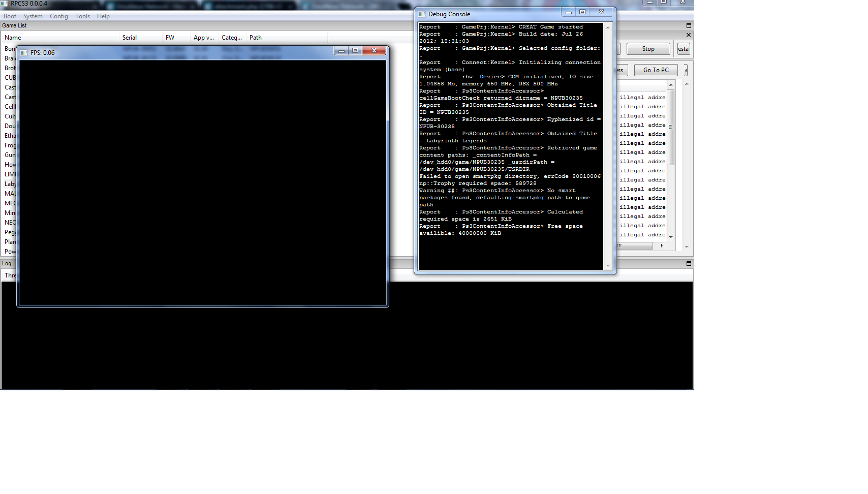The width and height of the screenshot is (868, 494).
Task: Select the game row starting with 'Frog'
Action: point(10,145)
